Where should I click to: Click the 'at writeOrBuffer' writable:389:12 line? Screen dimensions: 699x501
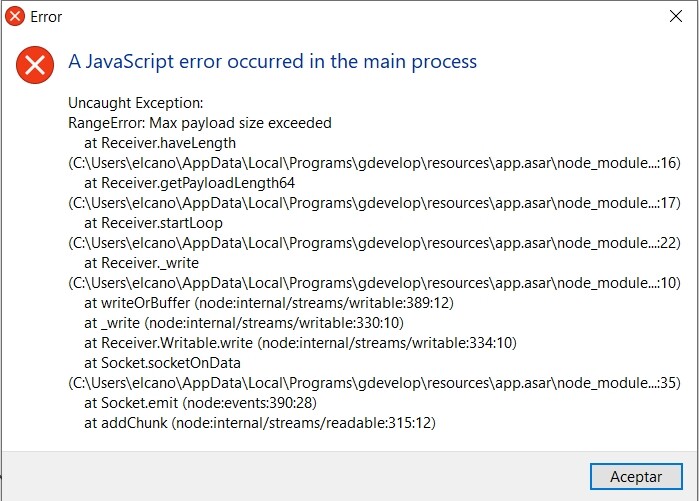pyautogui.click(x=269, y=303)
